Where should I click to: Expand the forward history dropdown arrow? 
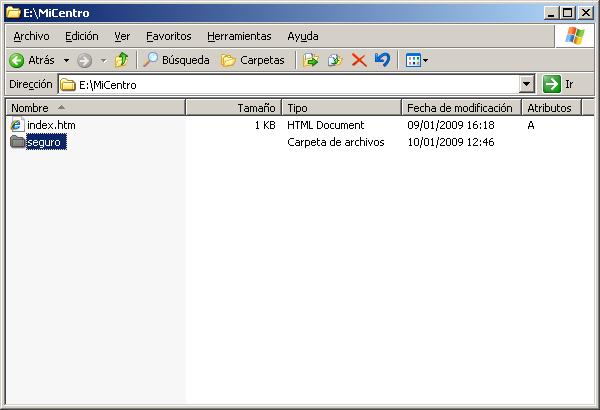(x=102, y=60)
